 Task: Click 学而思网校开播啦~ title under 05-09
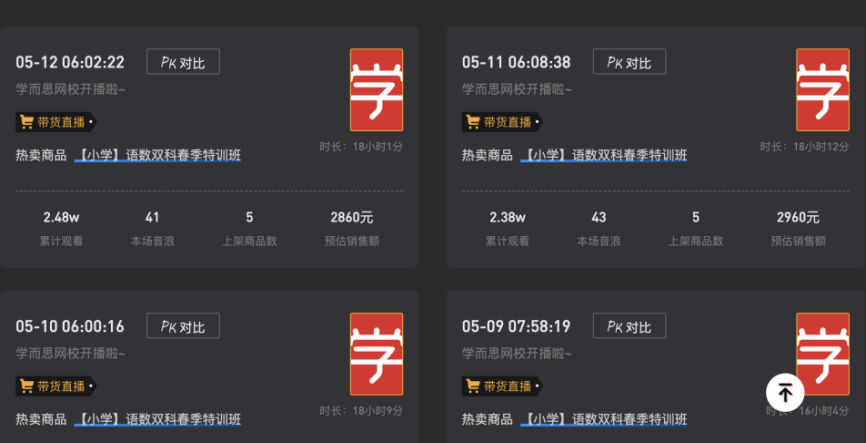[x=517, y=354]
